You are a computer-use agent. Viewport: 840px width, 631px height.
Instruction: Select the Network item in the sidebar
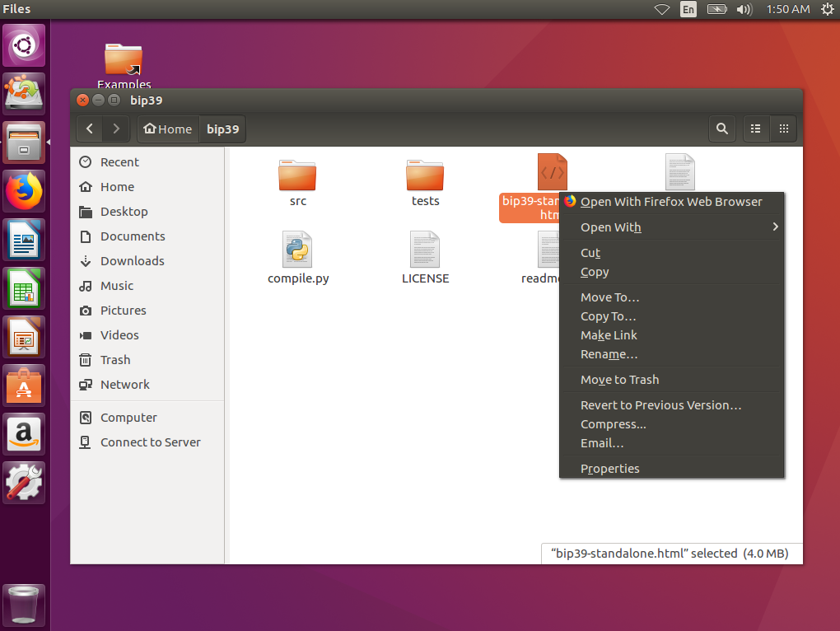[124, 384]
